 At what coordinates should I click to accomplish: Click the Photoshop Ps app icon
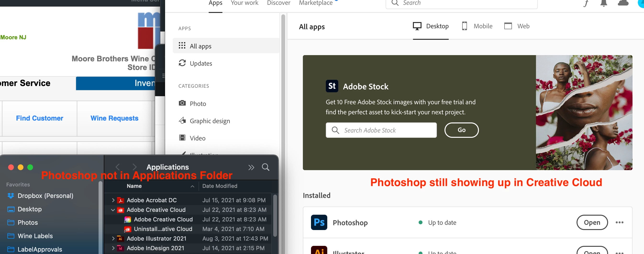(319, 222)
